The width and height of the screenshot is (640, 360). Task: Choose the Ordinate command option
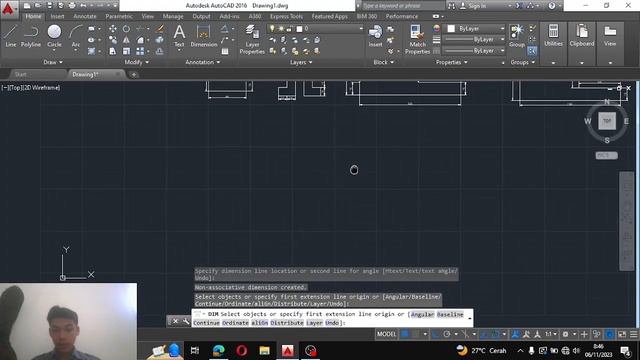pos(235,323)
